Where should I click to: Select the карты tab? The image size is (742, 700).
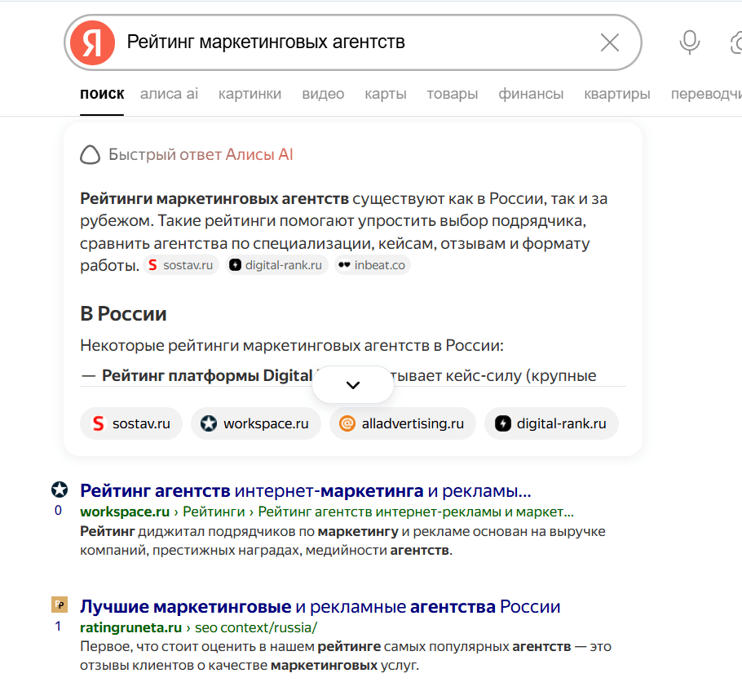click(386, 94)
